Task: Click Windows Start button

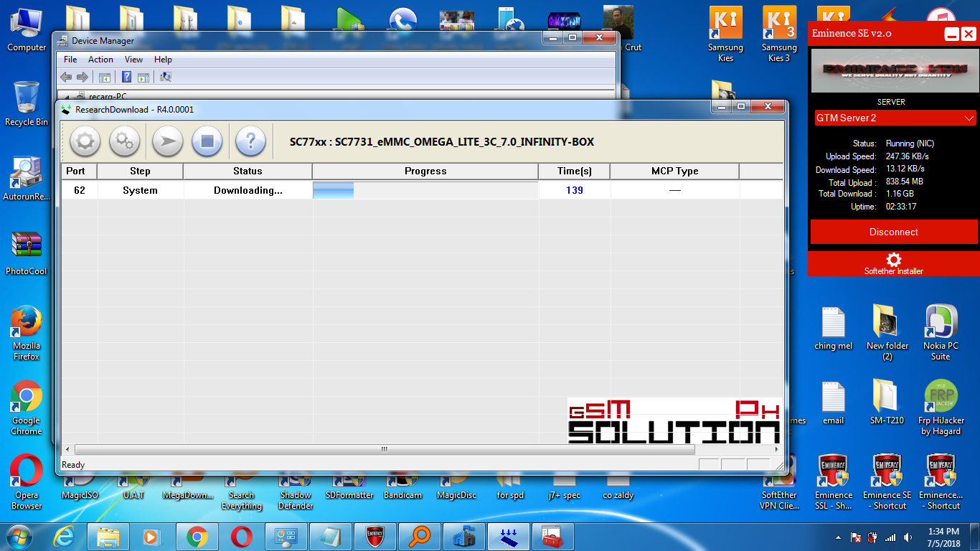Action: pos(19,536)
